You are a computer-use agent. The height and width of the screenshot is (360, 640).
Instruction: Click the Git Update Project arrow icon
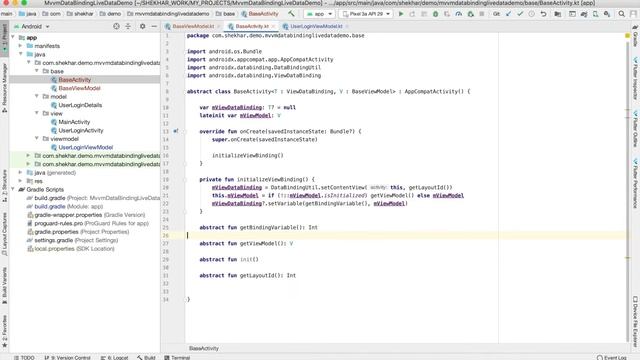(508, 14)
